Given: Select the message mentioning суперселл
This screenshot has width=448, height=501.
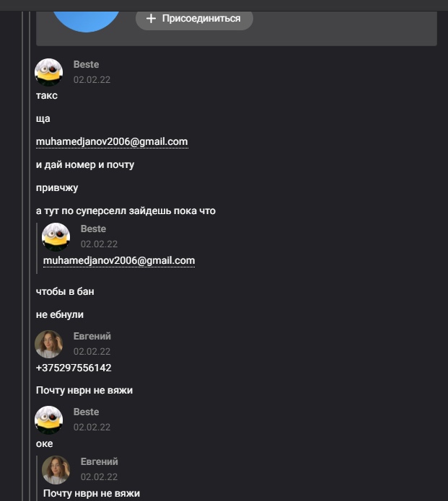Looking at the screenshot, I should pos(126,211).
